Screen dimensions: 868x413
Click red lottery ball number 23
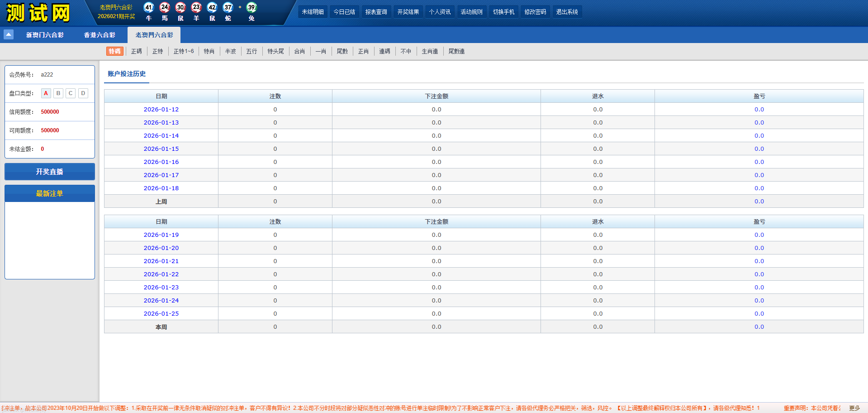point(196,7)
